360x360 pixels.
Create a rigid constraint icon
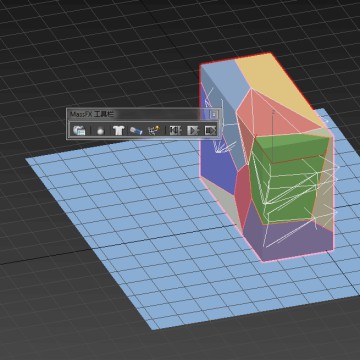pos(136,130)
